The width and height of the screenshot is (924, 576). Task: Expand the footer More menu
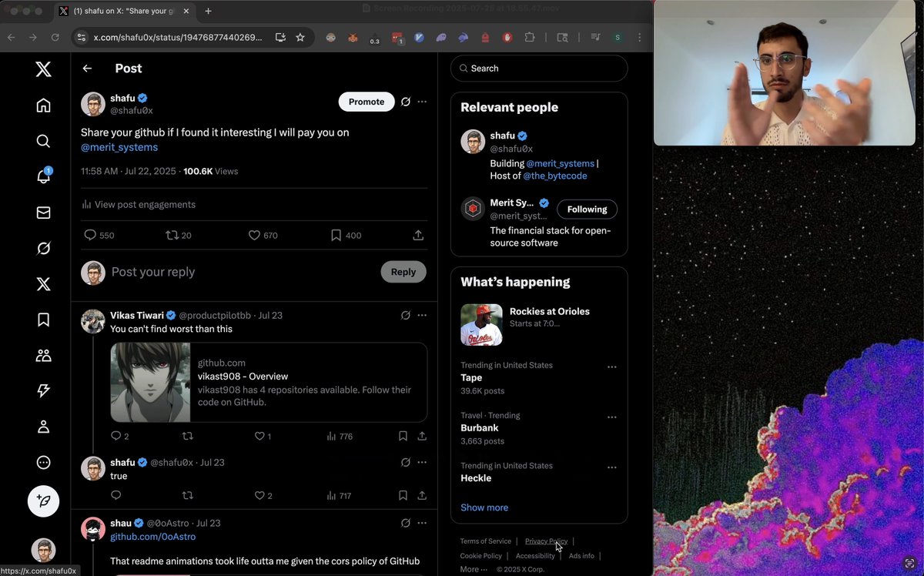tap(474, 570)
